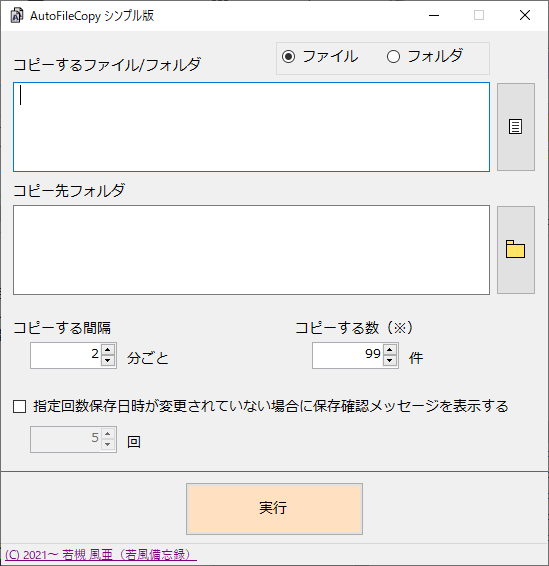Increase the 回 count up arrow
The width and height of the screenshot is (549, 566).
click(x=108, y=434)
